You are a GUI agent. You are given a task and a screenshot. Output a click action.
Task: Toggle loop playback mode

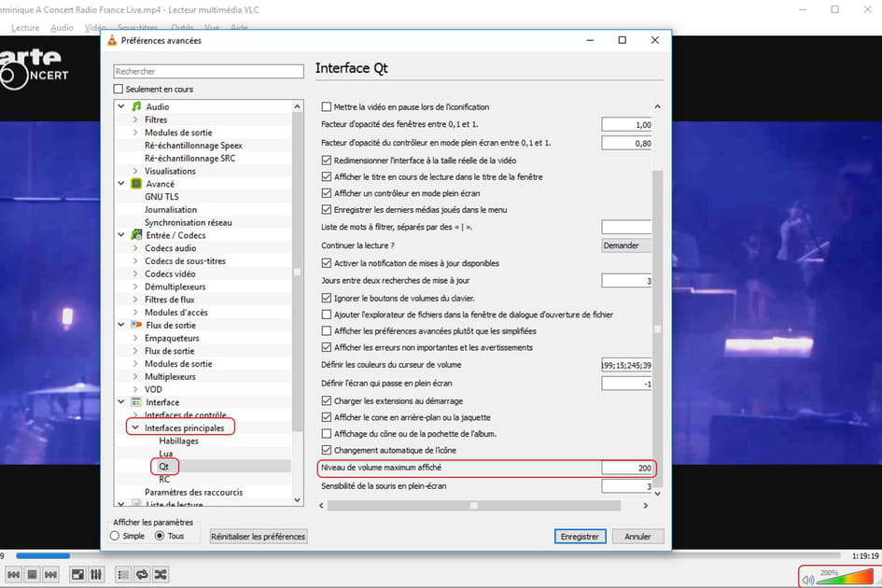point(142,575)
